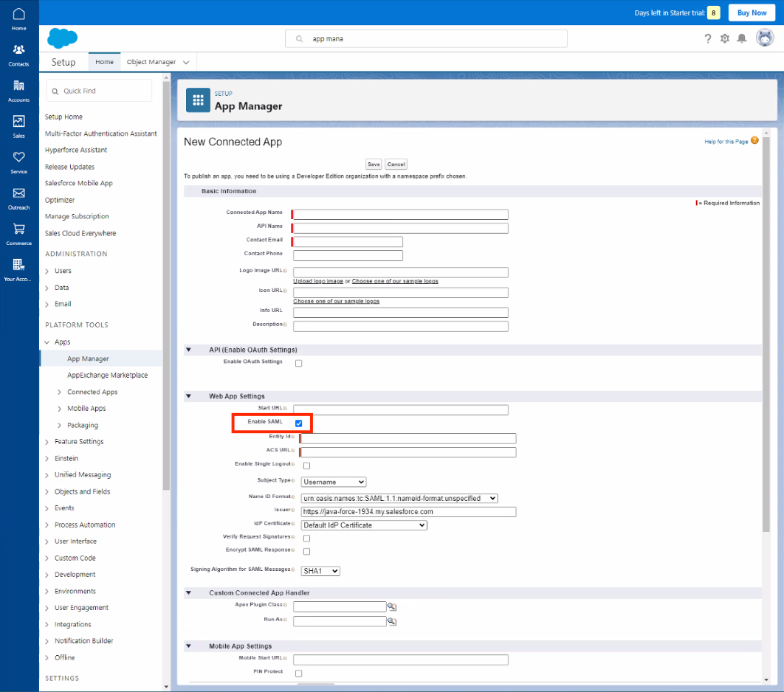Open Choose one of our sample logos under Icon URL
The image size is (784, 692).
click(336, 301)
